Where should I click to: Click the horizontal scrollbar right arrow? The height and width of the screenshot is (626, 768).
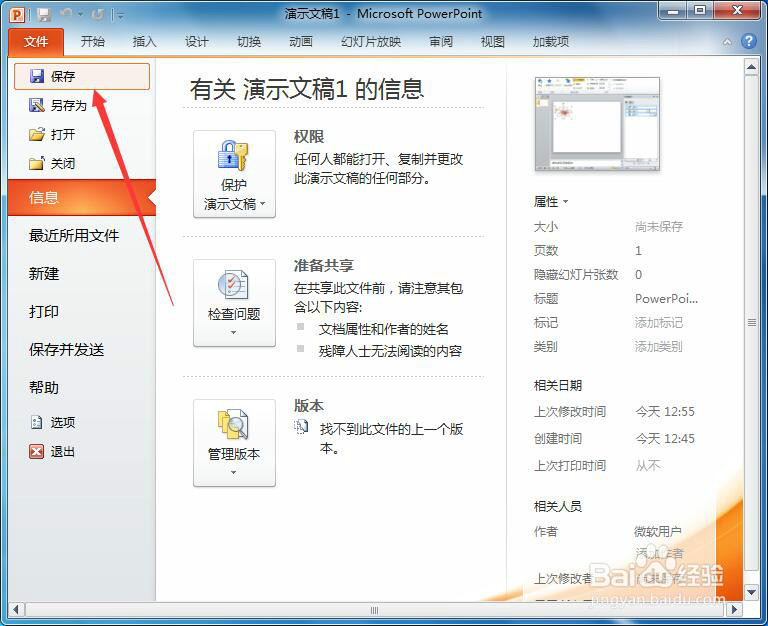pos(734,610)
